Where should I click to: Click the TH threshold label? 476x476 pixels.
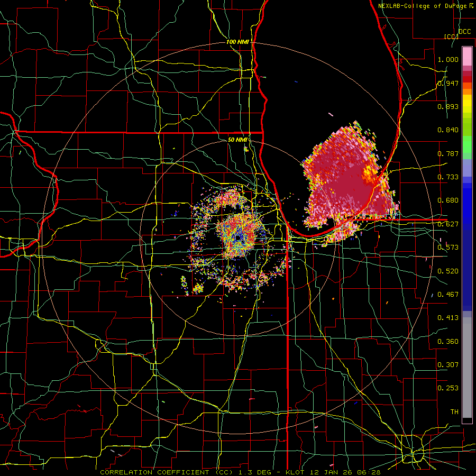tap(454, 412)
